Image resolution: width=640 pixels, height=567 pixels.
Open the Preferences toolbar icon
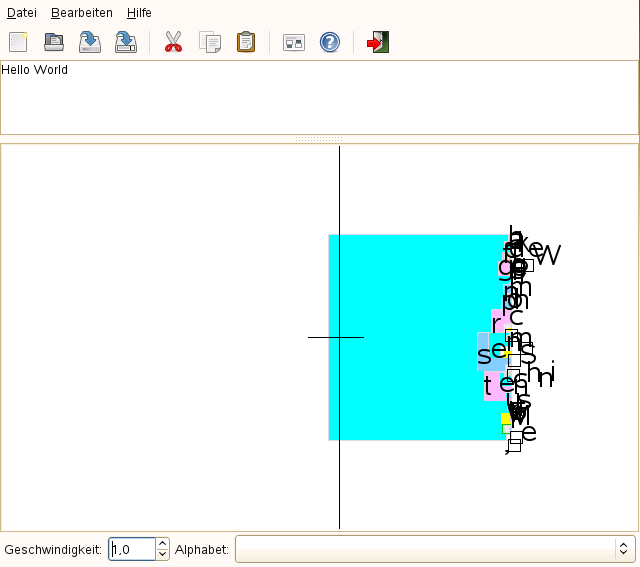point(294,42)
